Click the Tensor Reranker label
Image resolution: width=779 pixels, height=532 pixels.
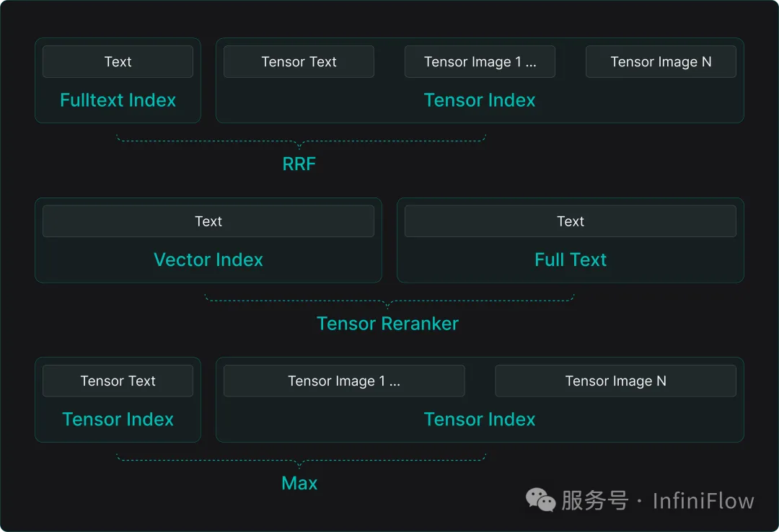pos(387,324)
